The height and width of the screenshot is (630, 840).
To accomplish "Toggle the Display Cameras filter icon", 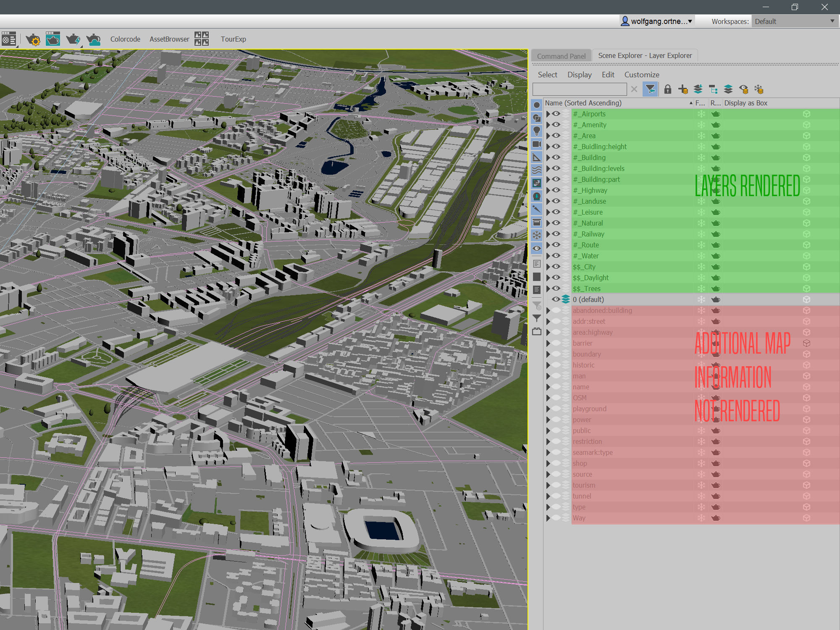I will coord(537,144).
